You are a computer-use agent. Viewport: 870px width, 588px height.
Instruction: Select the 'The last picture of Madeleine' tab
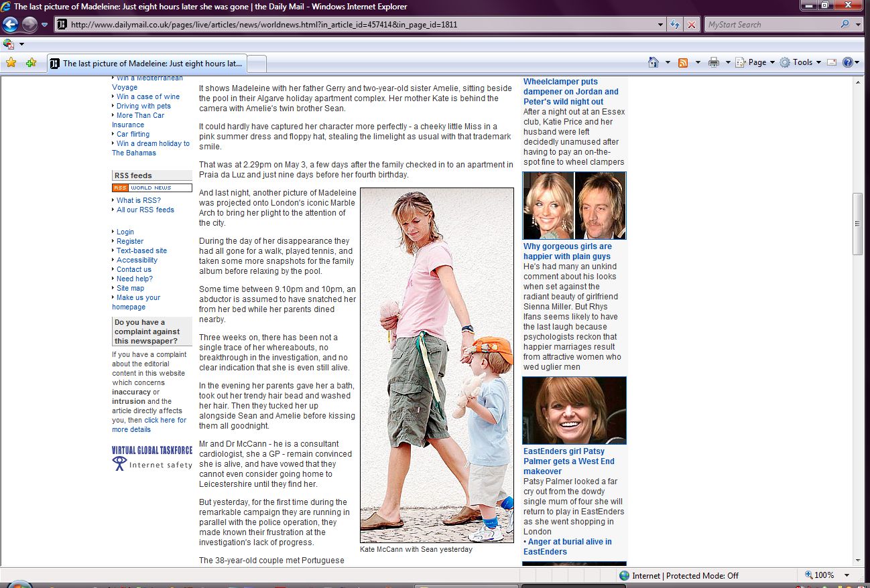pyautogui.click(x=147, y=64)
